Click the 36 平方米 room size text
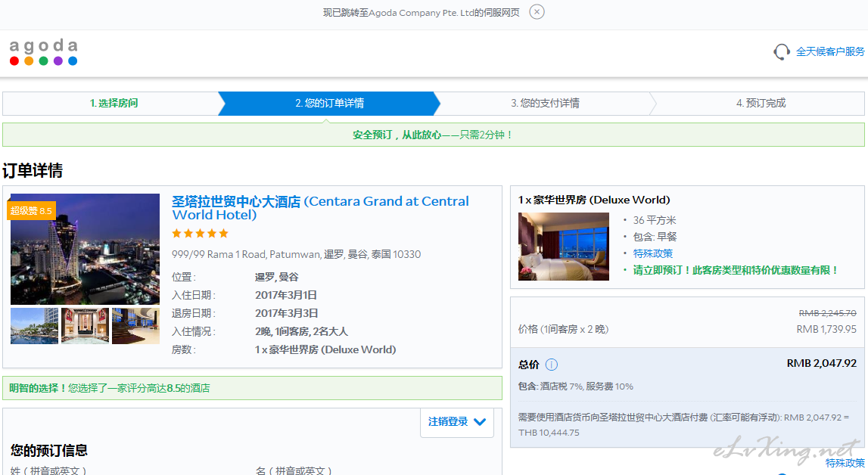Screen dimensions: 868x475 (655, 220)
